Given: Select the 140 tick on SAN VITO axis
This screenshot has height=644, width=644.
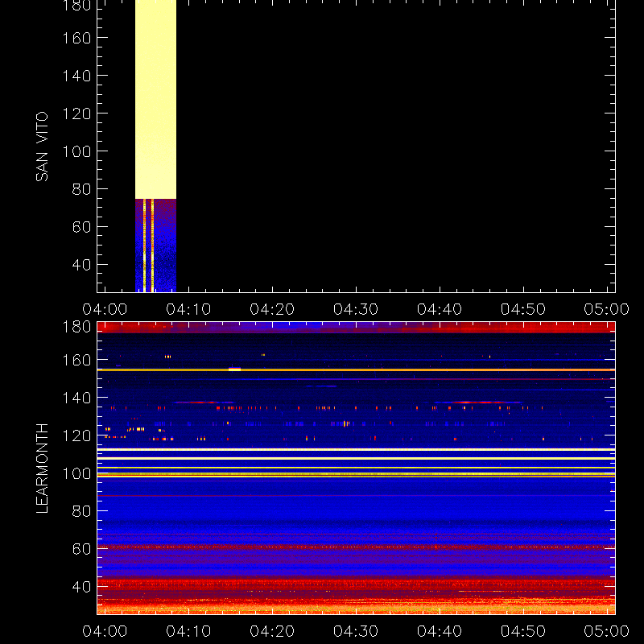Looking at the screenshot, I should 76,76.
